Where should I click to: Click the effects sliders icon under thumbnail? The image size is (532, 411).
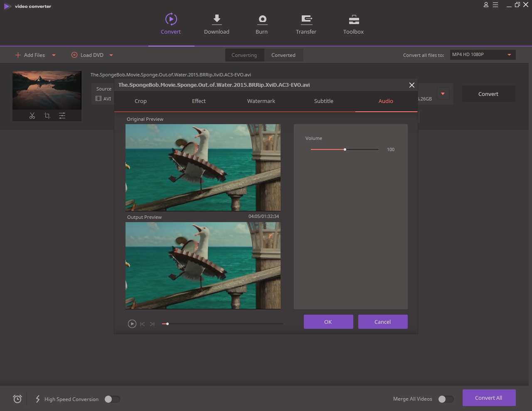62,116
